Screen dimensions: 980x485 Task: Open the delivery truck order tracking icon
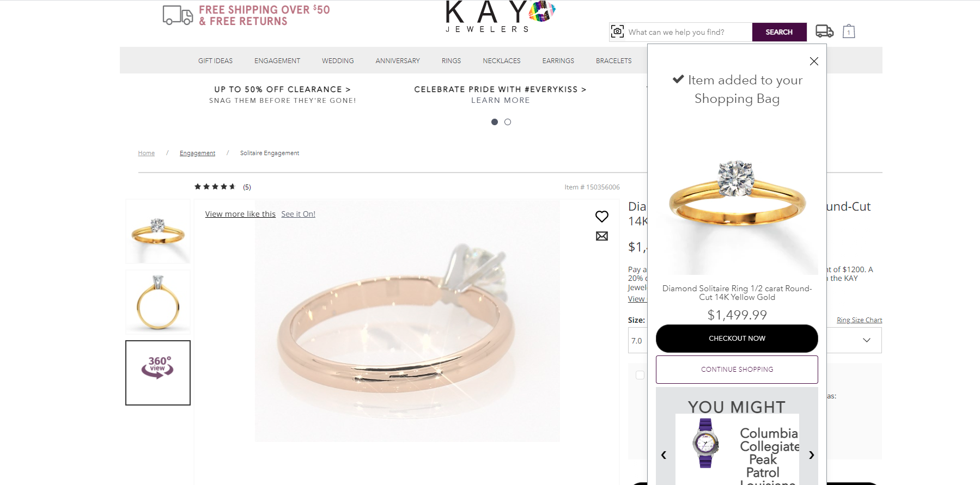coord(824,32)
